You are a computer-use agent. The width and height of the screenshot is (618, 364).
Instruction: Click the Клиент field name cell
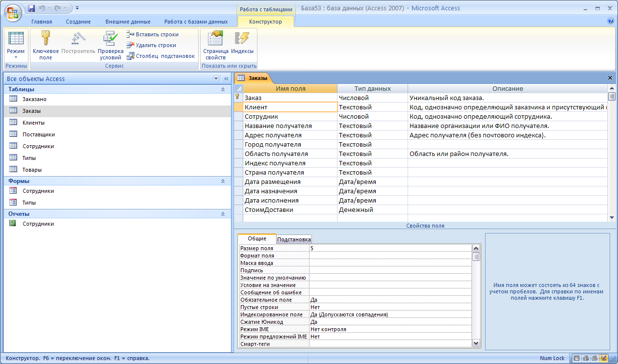pos(290,107)
